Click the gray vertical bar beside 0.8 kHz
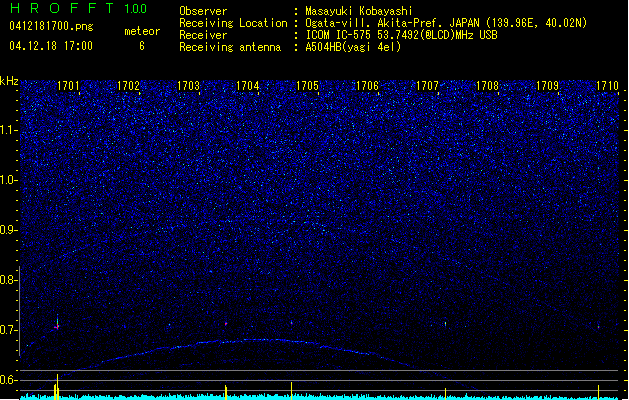 [x=20, y=311]
